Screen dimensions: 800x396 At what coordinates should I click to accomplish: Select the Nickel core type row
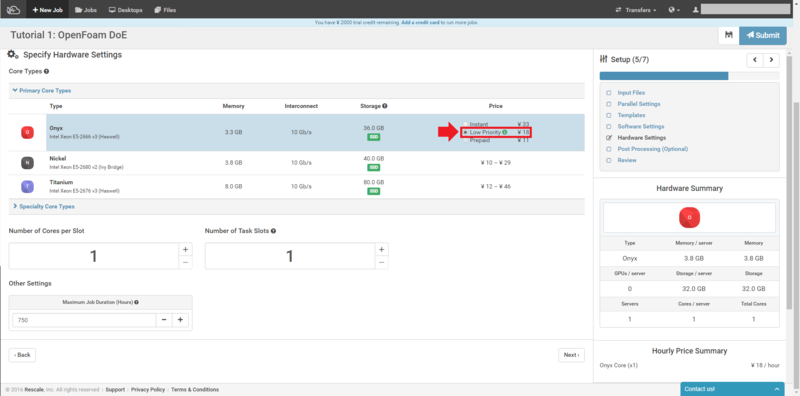[x=296, y=163]
